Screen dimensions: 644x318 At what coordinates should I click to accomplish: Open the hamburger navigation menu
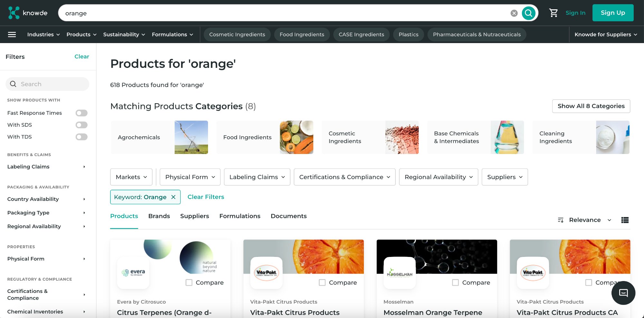click(x=12, y=34)
